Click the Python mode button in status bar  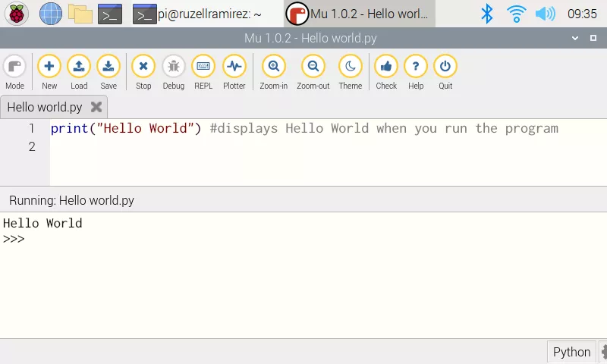[571, 352]
